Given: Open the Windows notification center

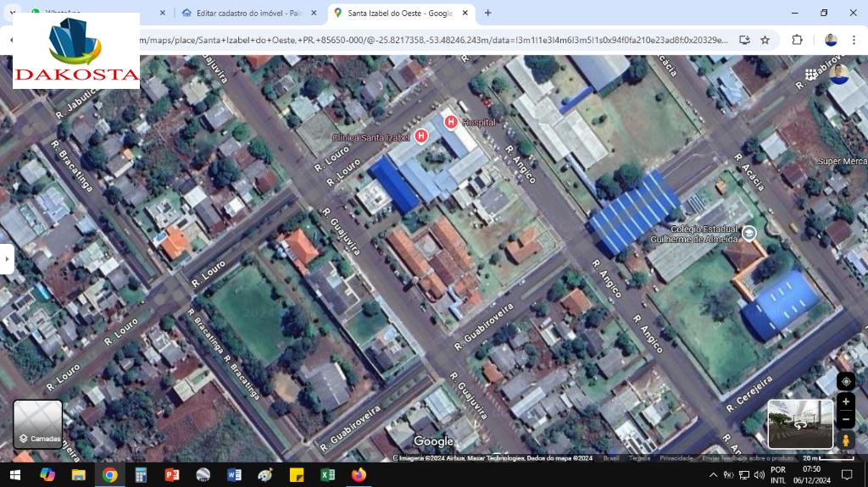Looking at the screenshot, I should coord(847,475).
